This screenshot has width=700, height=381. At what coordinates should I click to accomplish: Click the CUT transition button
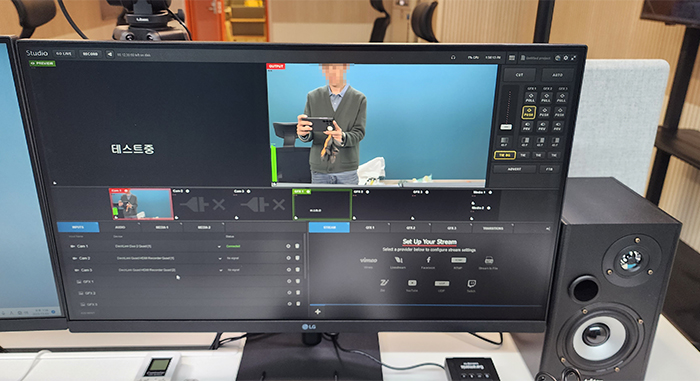519,75
